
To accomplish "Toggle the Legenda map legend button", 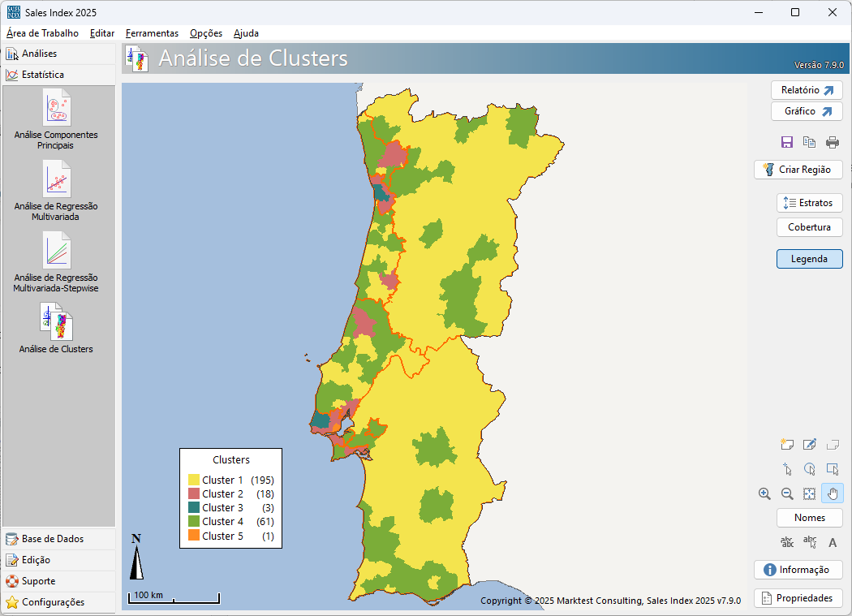I will point(809,259).
